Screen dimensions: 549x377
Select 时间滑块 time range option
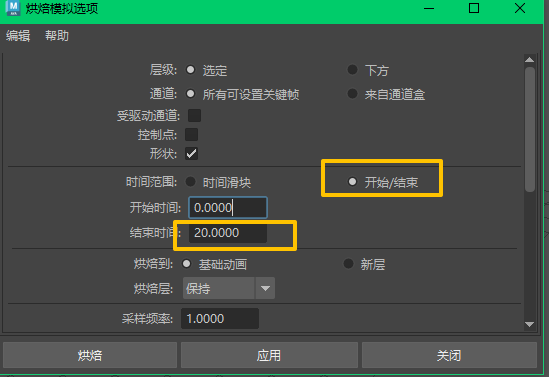point(190,182)
